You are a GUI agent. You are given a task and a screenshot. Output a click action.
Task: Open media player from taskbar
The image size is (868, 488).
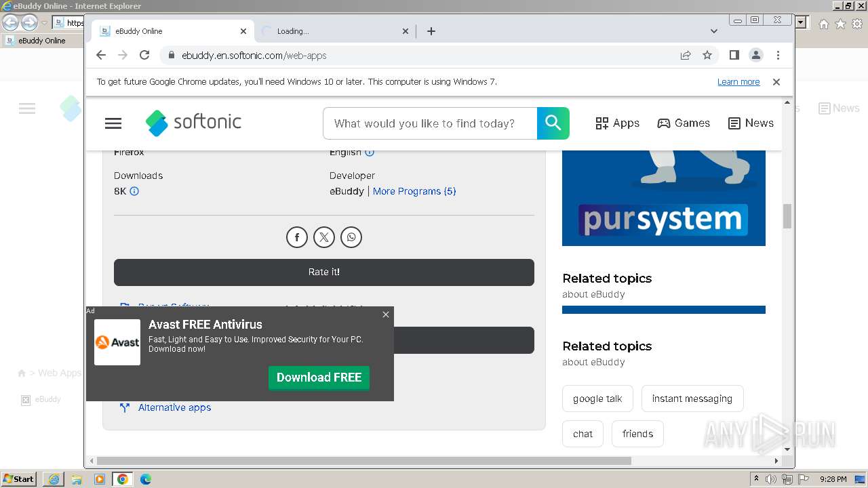coord(100,479)
